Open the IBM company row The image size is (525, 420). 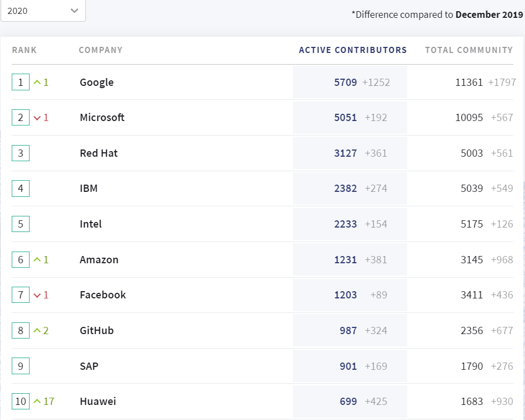tap(89, 189)
